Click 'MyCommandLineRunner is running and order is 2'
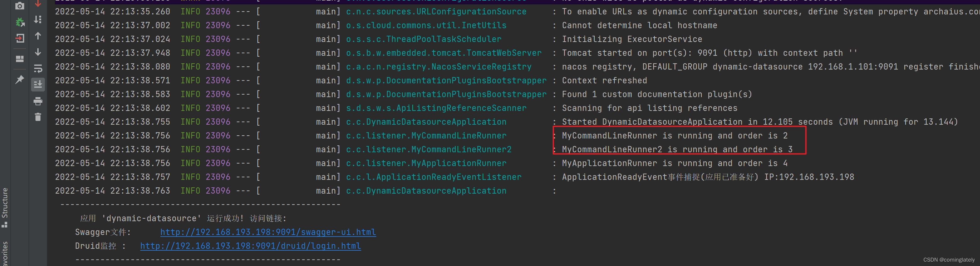Screen dimensions: 980x266 (x=675, y=136)
